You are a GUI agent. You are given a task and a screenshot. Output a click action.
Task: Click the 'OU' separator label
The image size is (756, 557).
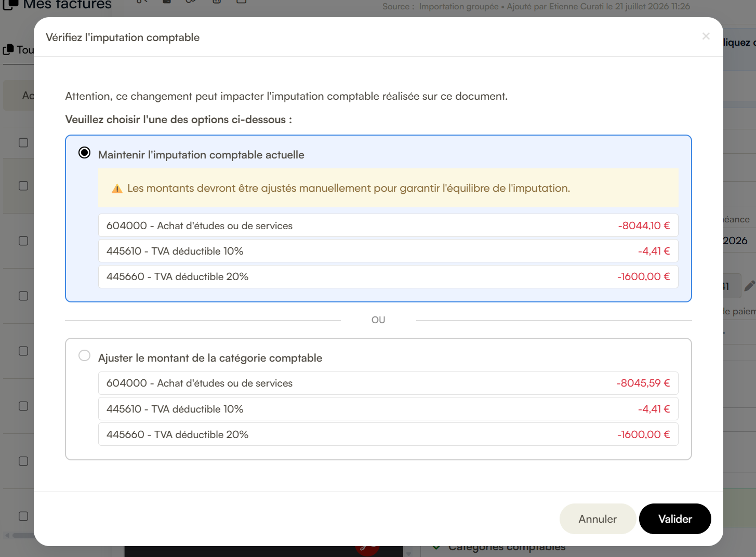click(x=378, y=320)
